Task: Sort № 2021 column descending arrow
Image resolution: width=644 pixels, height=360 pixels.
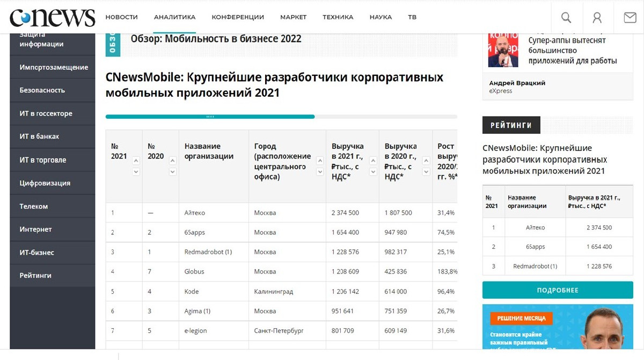Action: tap(136, 172)
